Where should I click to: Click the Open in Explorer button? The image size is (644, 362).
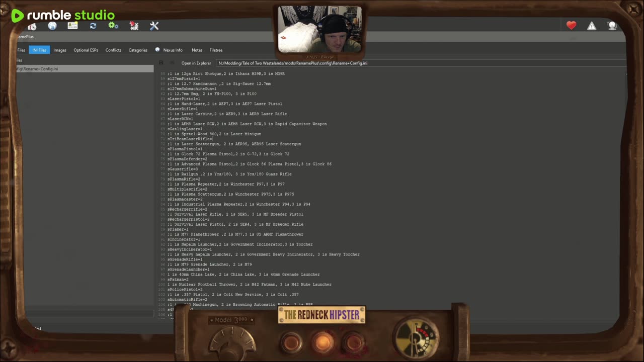tap(196, 63)
